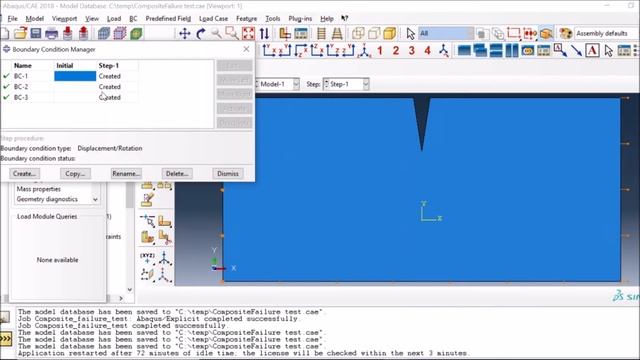The height and width of the screenshot is (360, 640).
Task: Select the Rotate view tool
Action: (x=200, y=33)
